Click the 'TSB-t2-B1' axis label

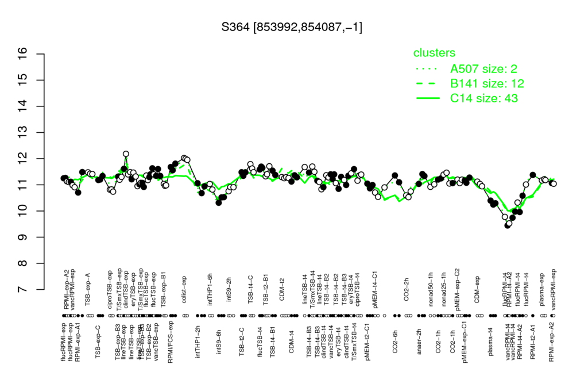pos(266,289)
